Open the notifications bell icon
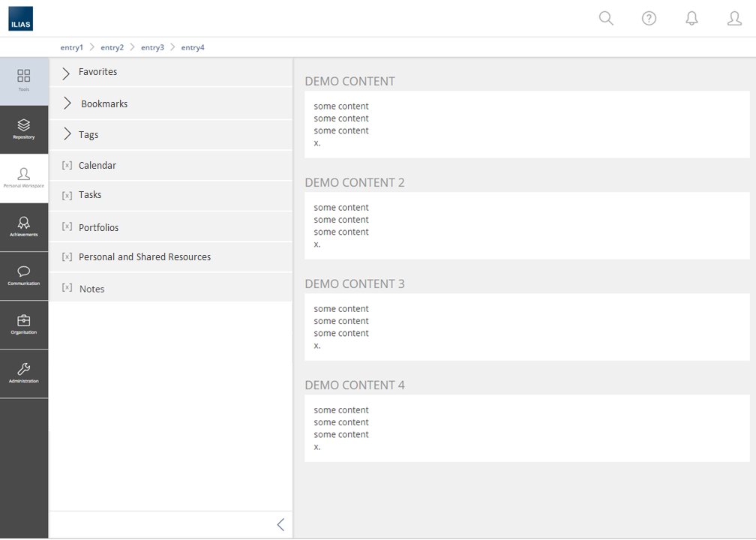This screenshot has height=540, width=756. pyautogui.click(x=691, y=19)
